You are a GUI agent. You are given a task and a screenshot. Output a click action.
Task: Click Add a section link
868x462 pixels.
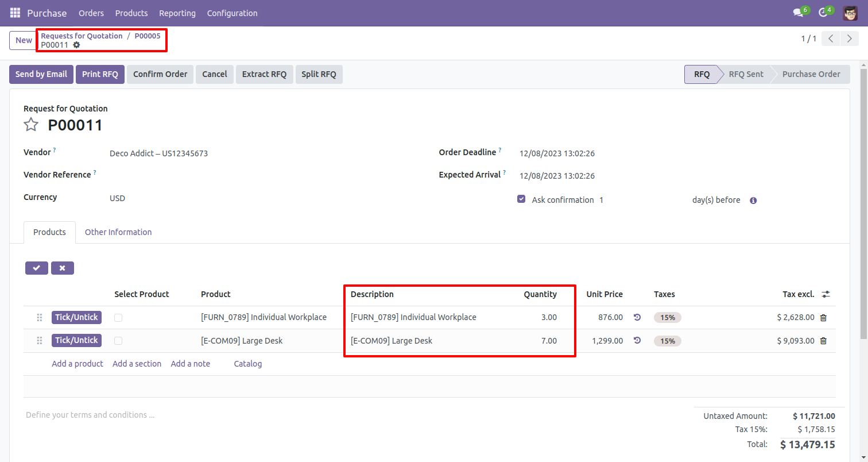(x=137, y=364)
